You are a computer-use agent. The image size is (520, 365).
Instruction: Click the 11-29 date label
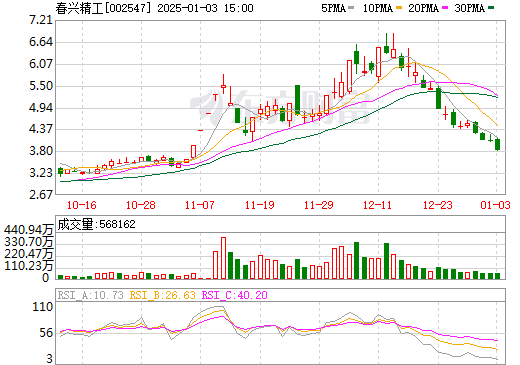pos(319,205)
